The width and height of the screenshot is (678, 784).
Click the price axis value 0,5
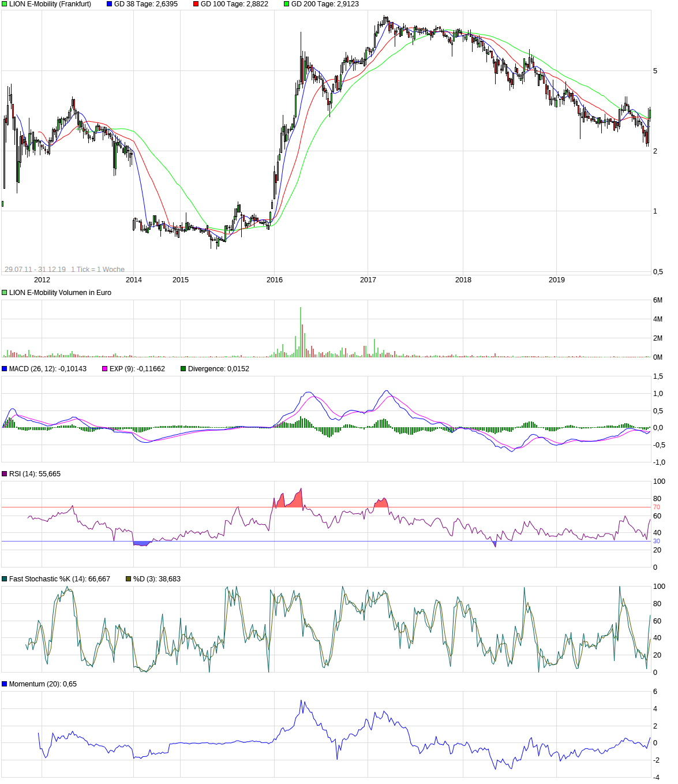point(658,272)
